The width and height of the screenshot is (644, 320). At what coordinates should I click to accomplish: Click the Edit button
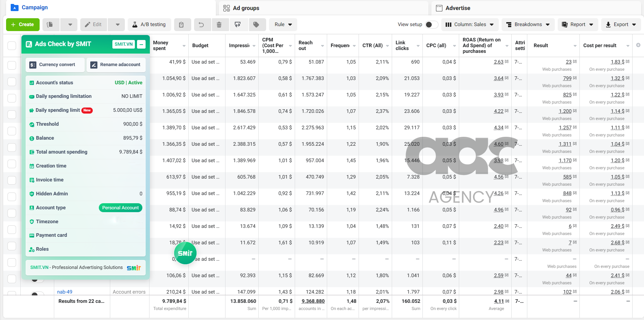93,25
